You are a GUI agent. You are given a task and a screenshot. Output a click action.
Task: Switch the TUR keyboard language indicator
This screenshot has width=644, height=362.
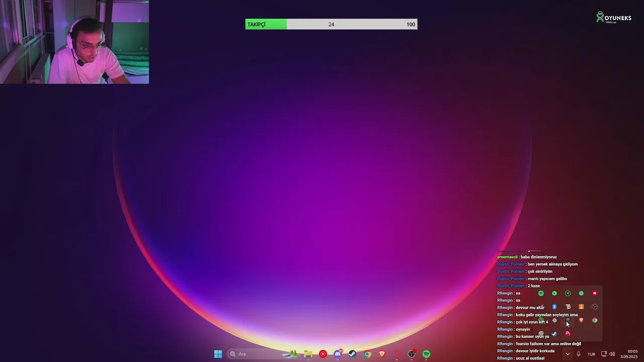pos(592,354)
